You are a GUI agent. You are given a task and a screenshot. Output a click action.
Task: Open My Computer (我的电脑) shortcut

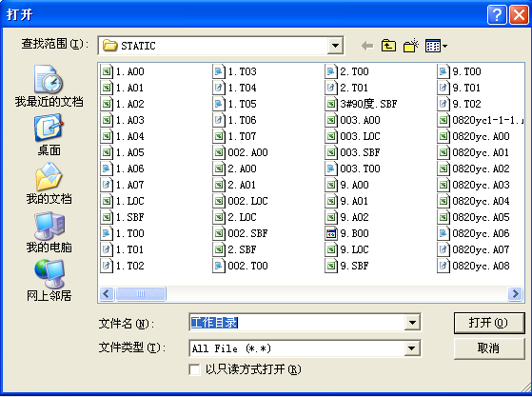click(49, 232)
